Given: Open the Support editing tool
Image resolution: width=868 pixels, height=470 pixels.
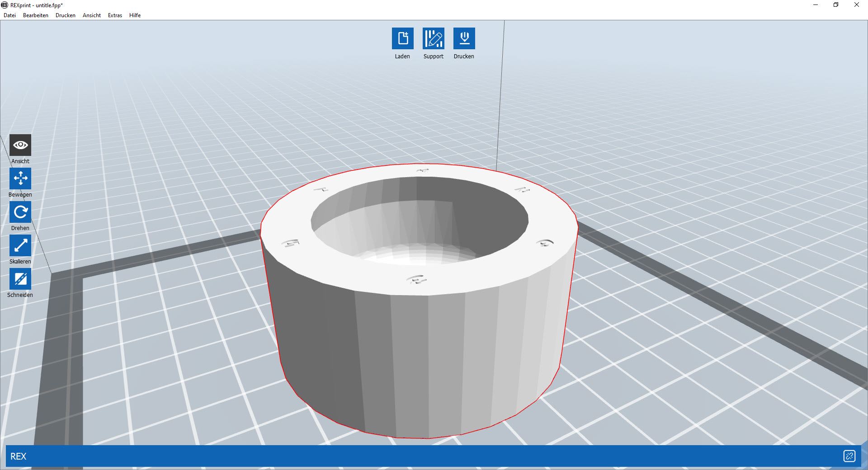Looking at the screenshot, I should coord(433,38).
